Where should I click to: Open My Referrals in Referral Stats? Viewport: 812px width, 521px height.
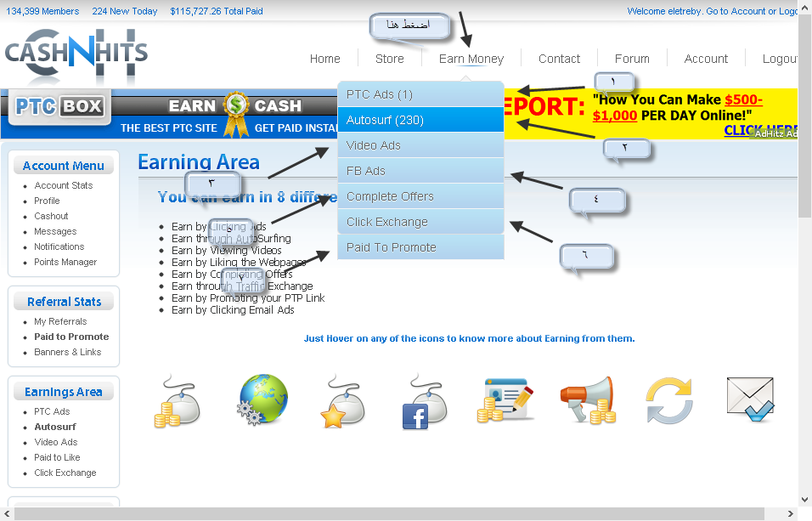(x=60, y=321)
